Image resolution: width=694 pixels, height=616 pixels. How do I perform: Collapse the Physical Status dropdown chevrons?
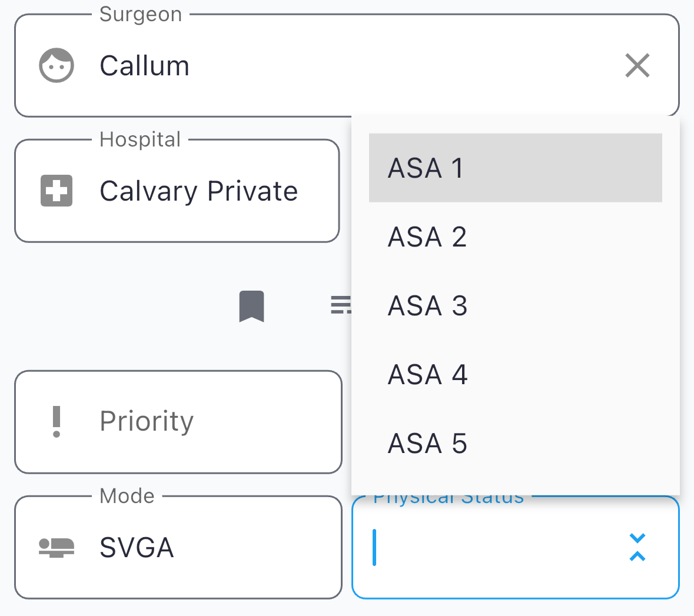coord(637,547)
